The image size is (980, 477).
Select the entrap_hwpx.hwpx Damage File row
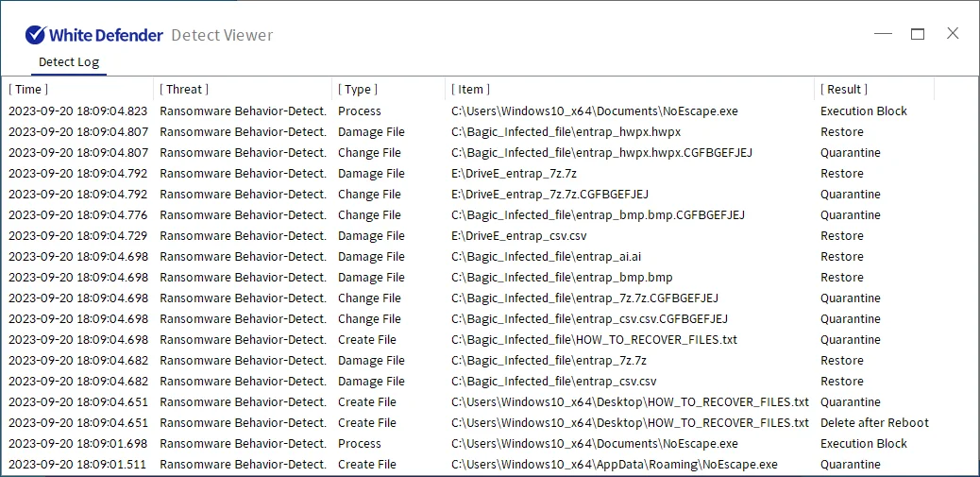566,132
